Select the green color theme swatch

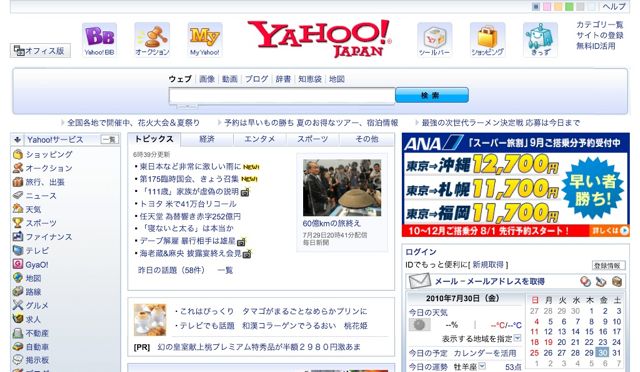pyautogui.click(x=569, y=7)
